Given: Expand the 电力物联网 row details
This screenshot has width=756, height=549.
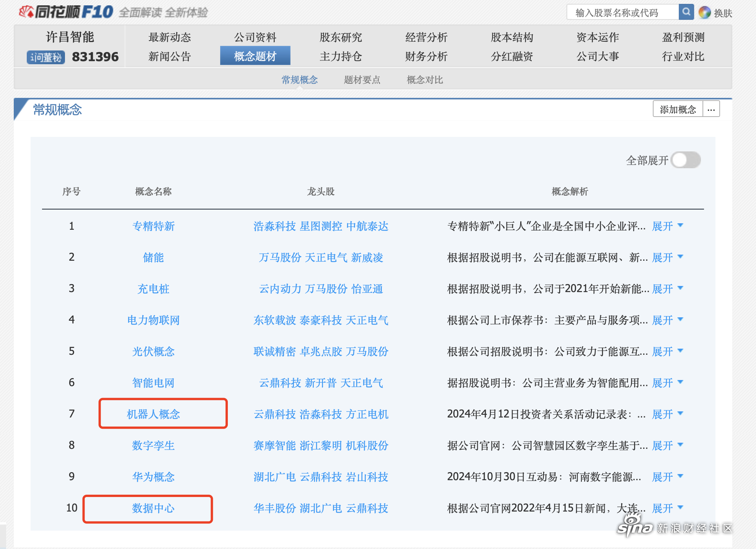Looking at the screenshot, I should click(x=667, y=320).
